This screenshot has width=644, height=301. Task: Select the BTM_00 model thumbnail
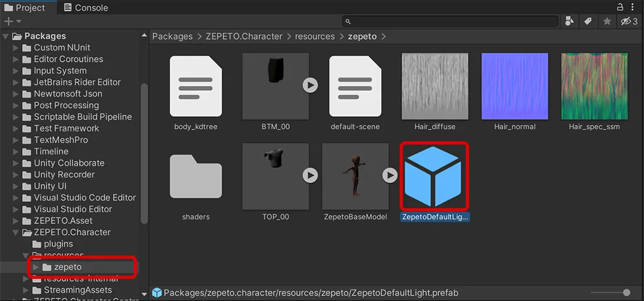[275, 86]
